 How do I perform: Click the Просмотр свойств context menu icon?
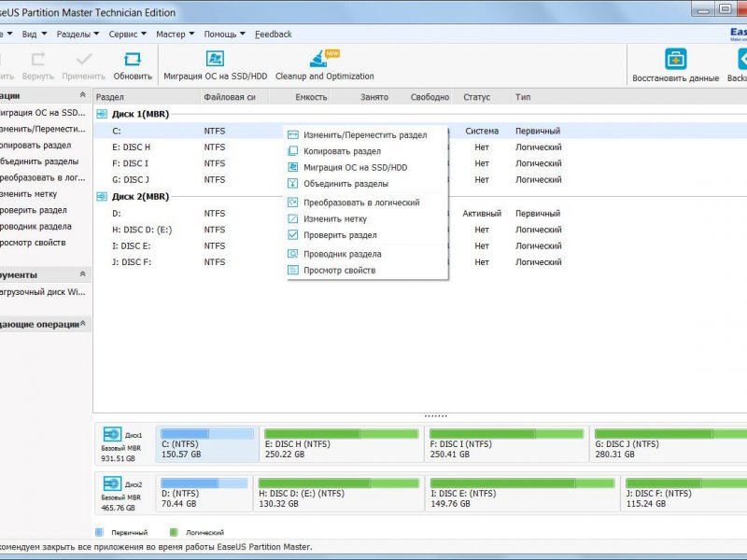point(293,270)
